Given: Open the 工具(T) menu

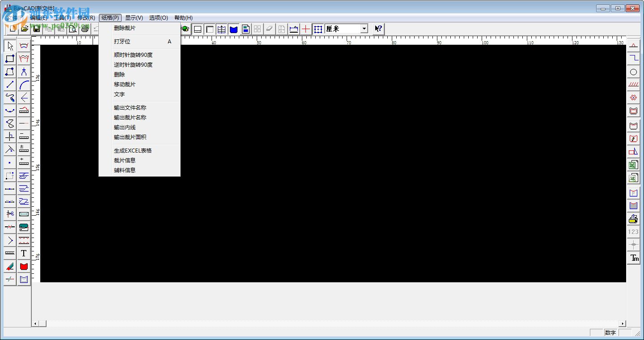Looking at the screenshot, I should [62, 18].
